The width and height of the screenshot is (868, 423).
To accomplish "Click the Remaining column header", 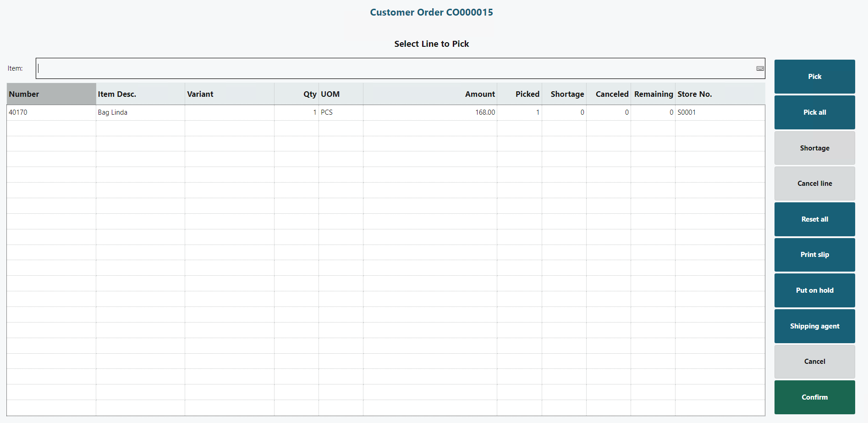I will coord(653,94).
